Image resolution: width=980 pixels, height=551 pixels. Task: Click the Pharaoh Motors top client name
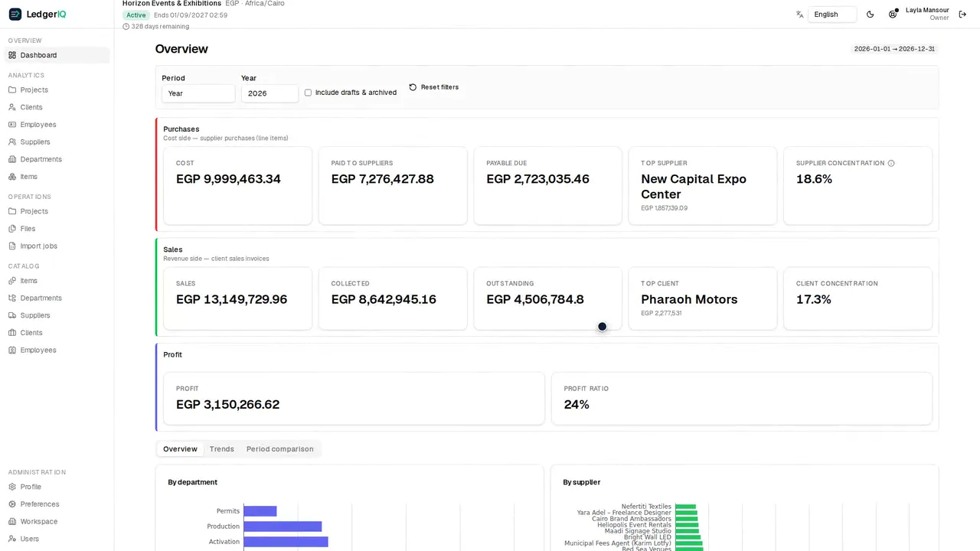tap(689, 299)
